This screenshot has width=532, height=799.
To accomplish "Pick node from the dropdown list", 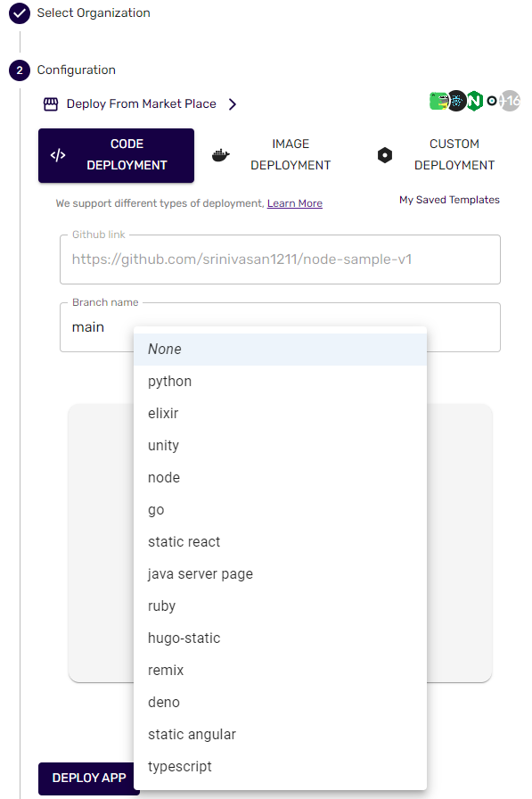I will 280,477.
